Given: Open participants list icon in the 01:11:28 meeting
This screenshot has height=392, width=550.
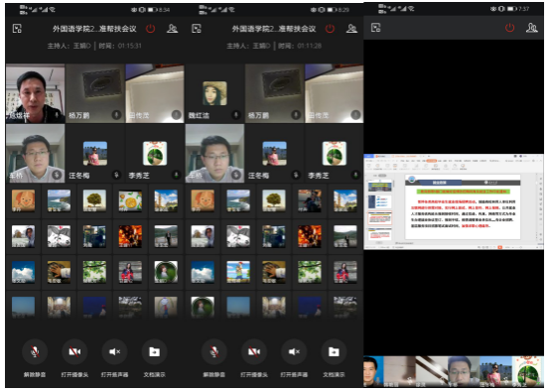Looking at the screenshot, I should [351, 29].
